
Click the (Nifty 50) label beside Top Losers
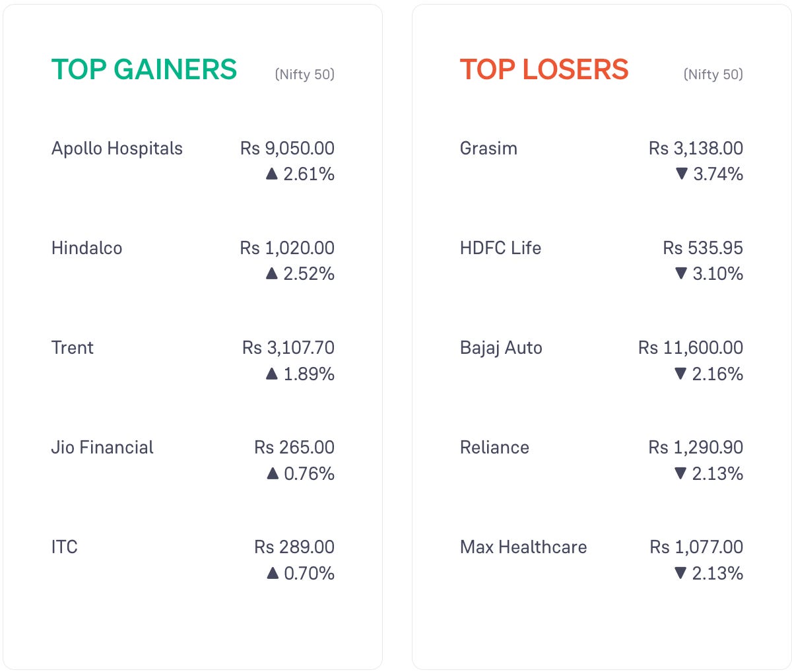(713, 75)
